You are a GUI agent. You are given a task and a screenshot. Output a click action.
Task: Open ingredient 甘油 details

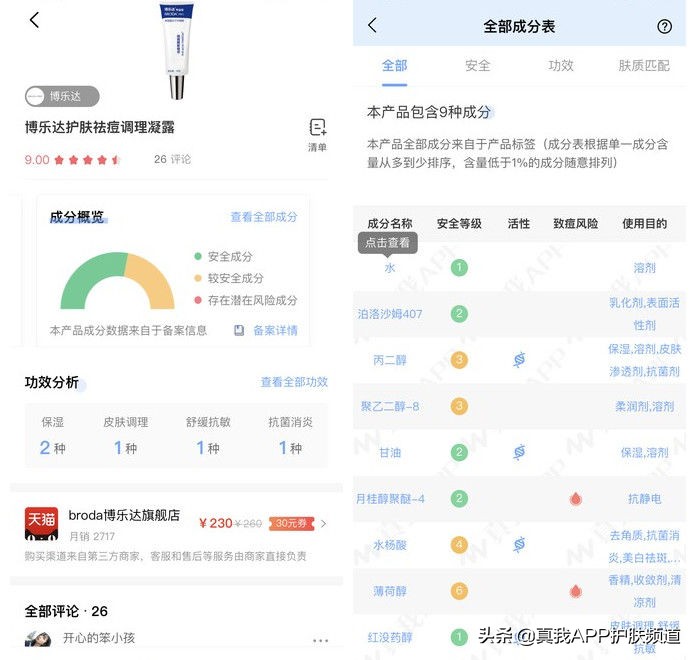click(x=390, y=452)
